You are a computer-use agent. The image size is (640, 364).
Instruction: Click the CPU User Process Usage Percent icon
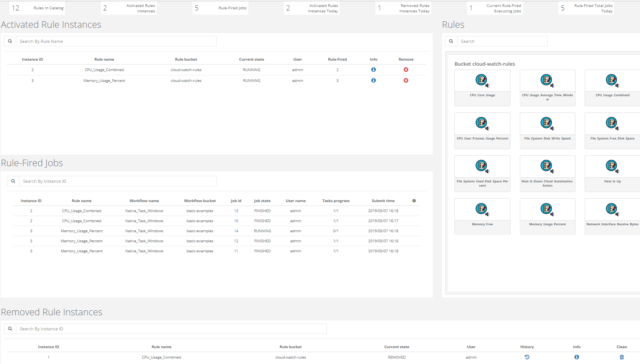(482, 123)
